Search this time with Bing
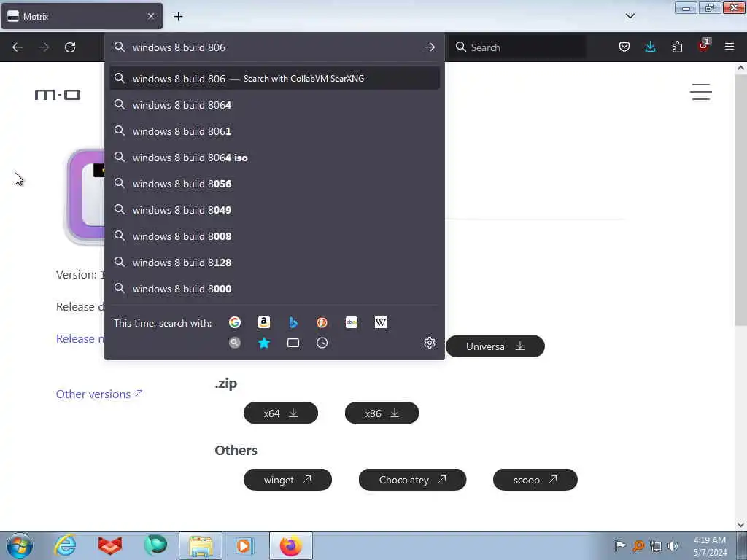 (293, 322)
